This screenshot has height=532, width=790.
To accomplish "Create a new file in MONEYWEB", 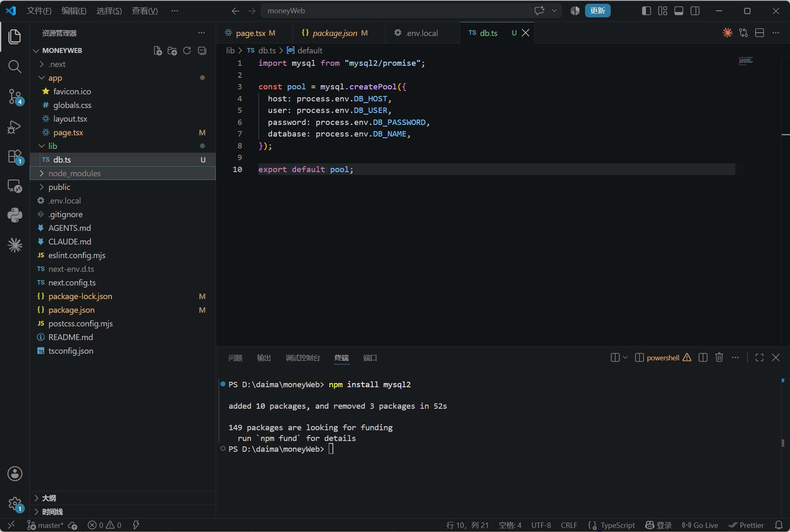I will coord(157,50).
